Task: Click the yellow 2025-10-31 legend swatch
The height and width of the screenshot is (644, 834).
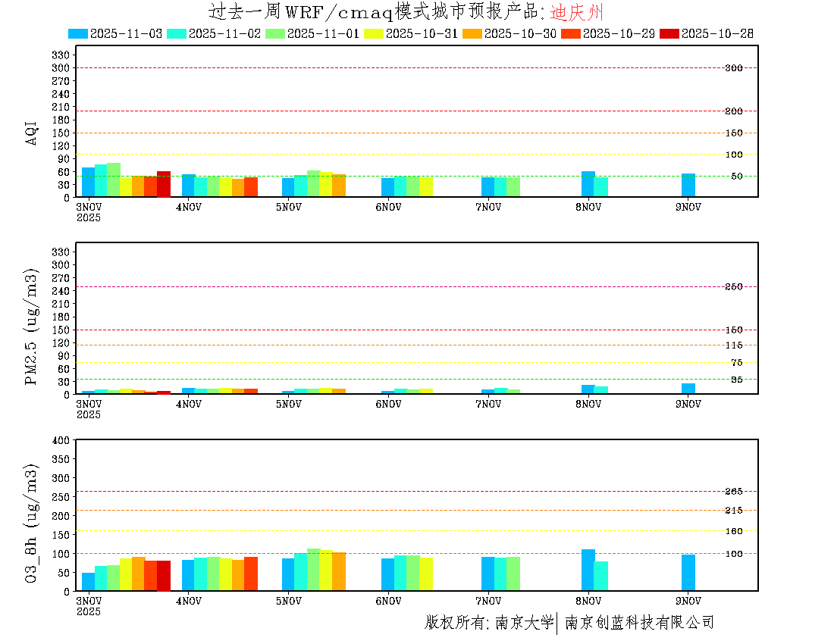Action: [374, 33]
